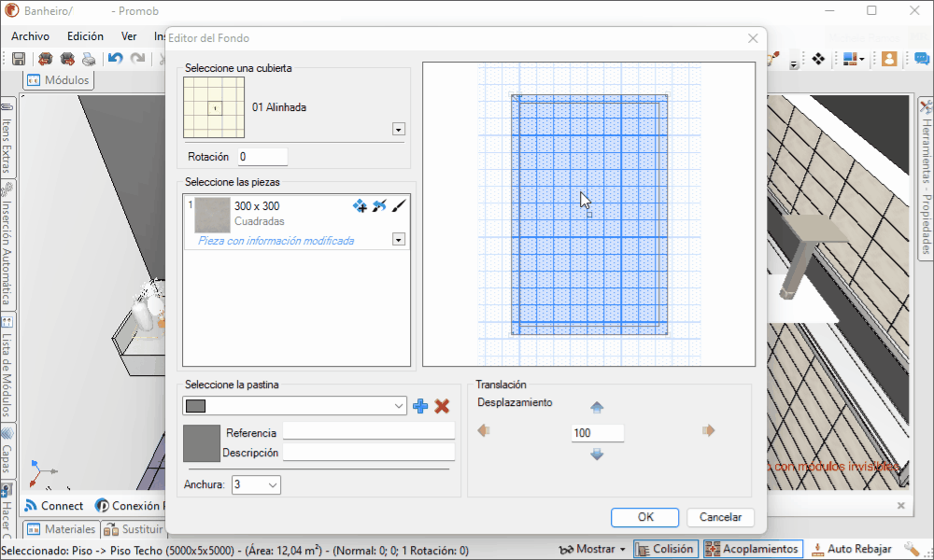934x560 pixels.
Task: Open the Conexión tab
Action: point(129,506)
